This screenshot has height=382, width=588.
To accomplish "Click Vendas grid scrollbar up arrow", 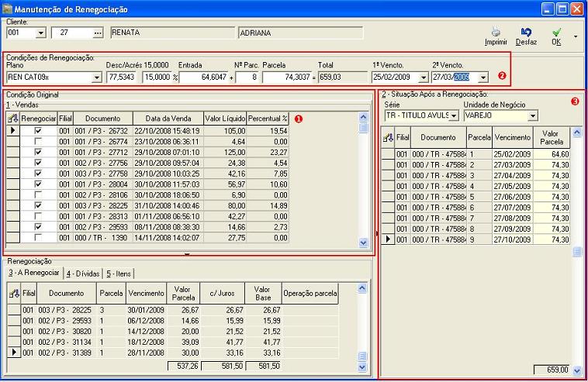I will (x=363, y=117).
